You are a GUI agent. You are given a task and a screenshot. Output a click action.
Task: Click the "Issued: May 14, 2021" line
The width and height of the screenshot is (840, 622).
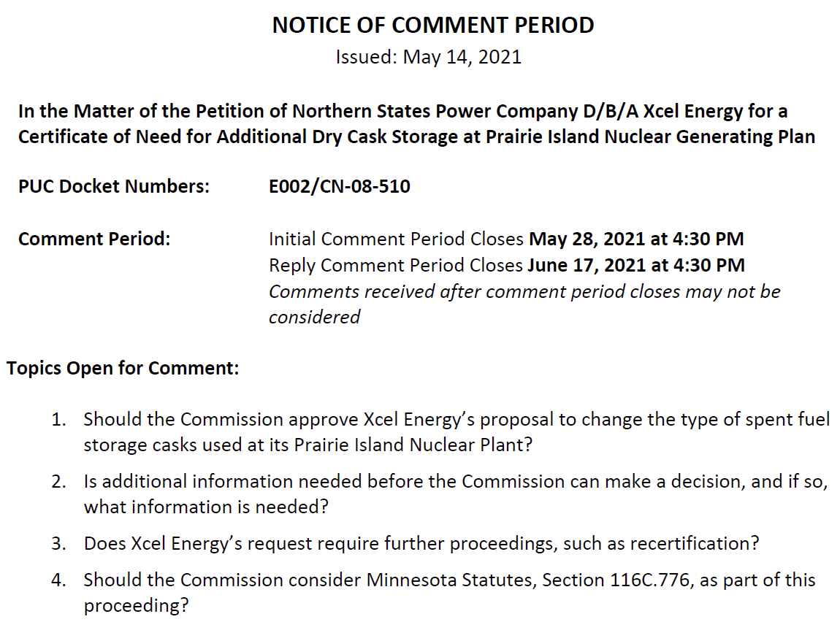tap(428, 57)
